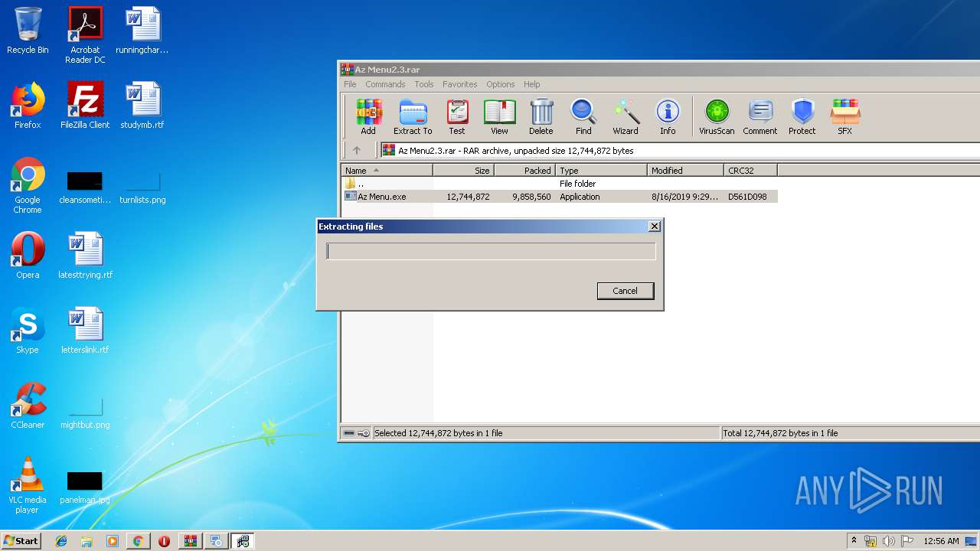Open the Tools menu
The height and width of the screenshot is (551, 980).
(424, 84)
